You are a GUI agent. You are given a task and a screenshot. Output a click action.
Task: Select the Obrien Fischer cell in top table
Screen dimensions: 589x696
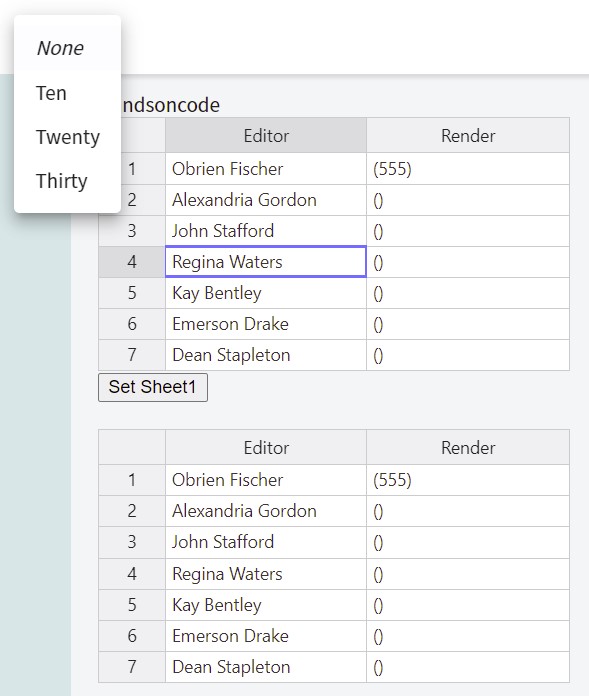pos(266,169)
